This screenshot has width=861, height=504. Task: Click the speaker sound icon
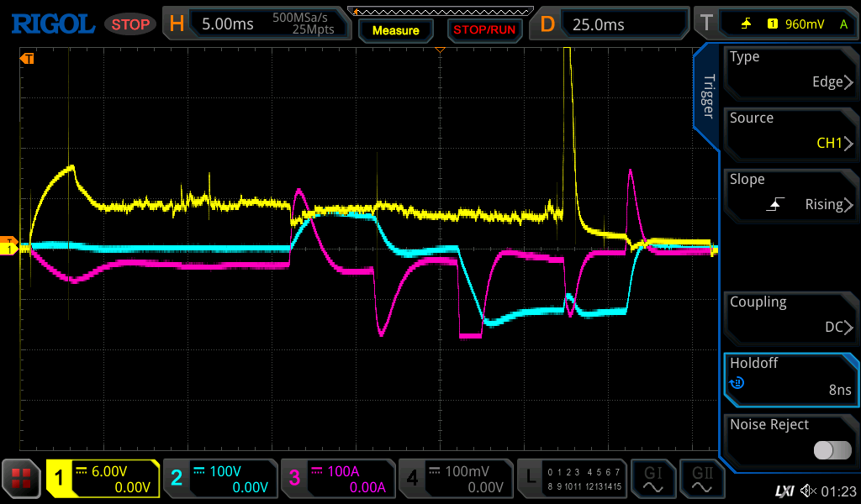click(808, 490)
